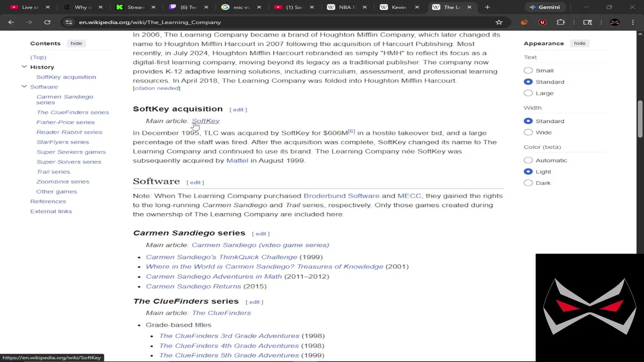The image size is (644, 362).
Task: Collapse the Software section in Contents
Action: pos(24,86)
